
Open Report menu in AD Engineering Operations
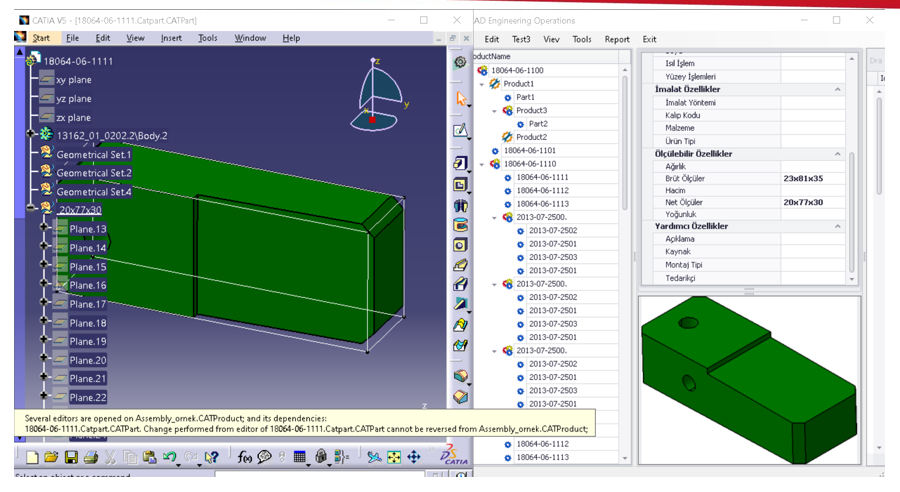[617, 39]
